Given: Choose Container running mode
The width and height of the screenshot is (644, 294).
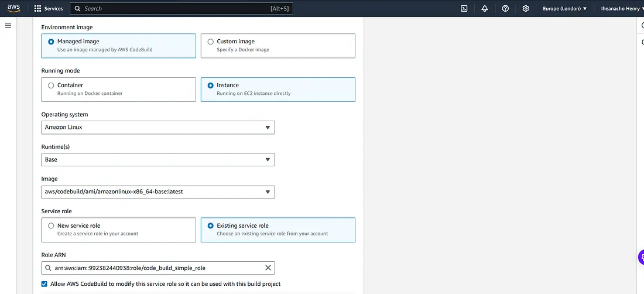Looking at the screenshot, I should pos(119,90).
